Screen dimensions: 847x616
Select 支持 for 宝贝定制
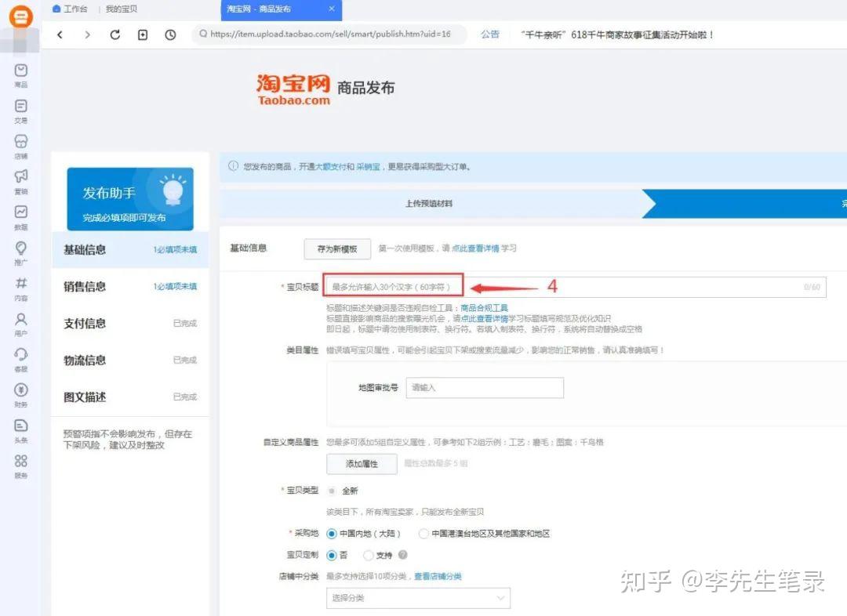pyautogui.click(x=369, y=555)
